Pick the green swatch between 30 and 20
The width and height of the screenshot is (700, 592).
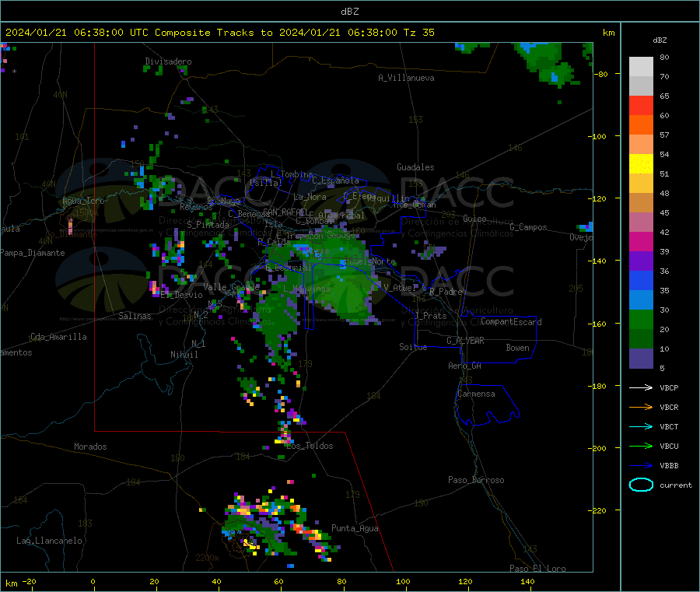click(x=641, y=320)
